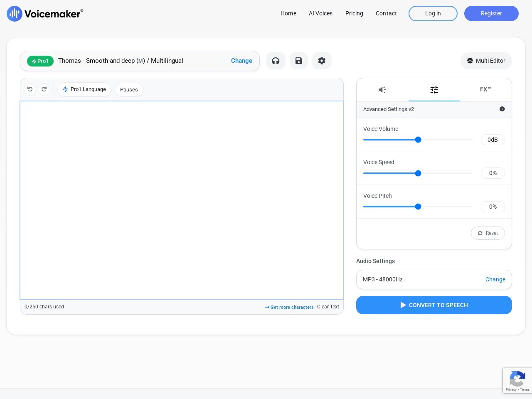Screen dimensions: 532x399
Task: Click the text input area
Action: (x=182, y=200)
